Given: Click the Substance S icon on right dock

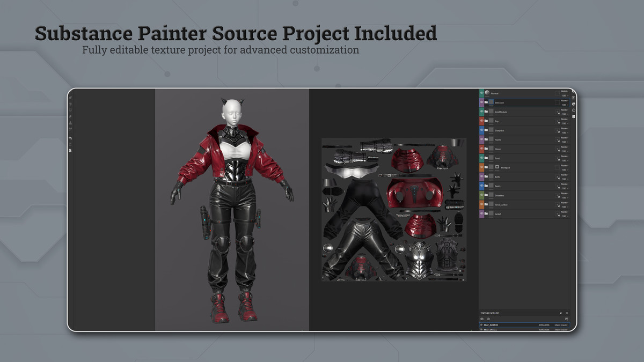Looking at the screenshot, I should [574, 116].
